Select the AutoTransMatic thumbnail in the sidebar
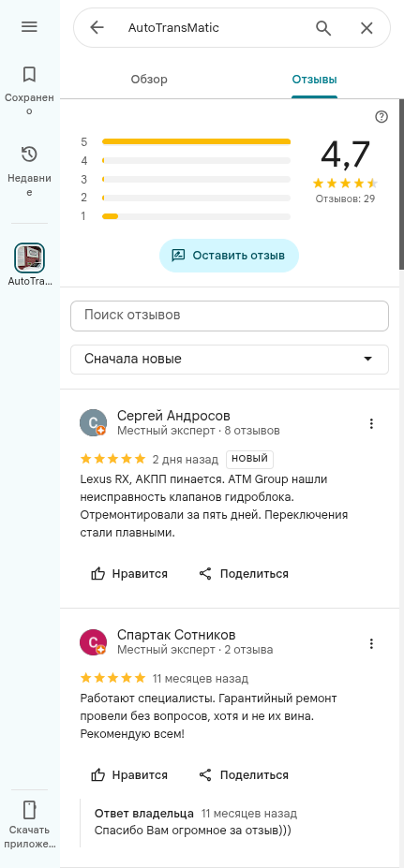The width and height of the screenshot is (404, 868). pos(29,257)
